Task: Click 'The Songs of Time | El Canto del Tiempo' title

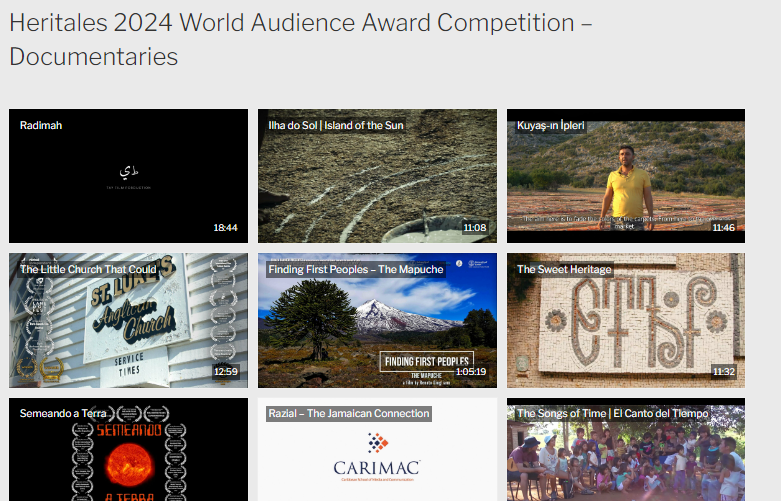Action: coord(613,413)
